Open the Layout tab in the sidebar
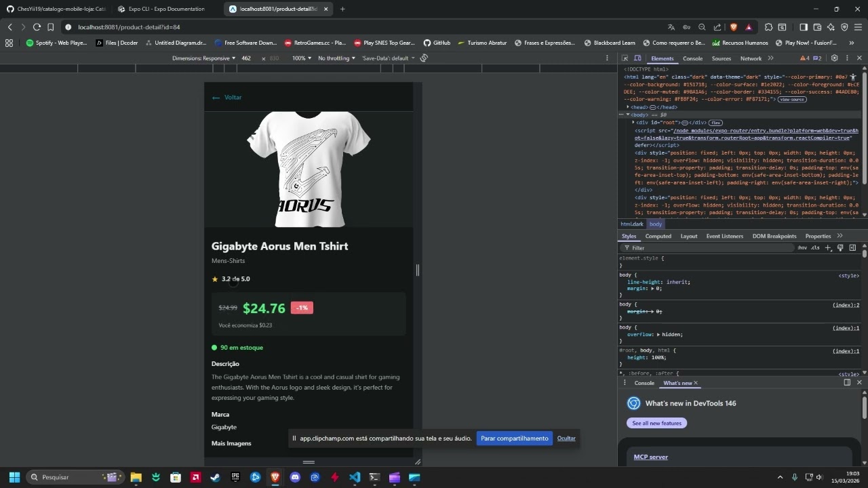The image size is (868, 488). (689, 236)
